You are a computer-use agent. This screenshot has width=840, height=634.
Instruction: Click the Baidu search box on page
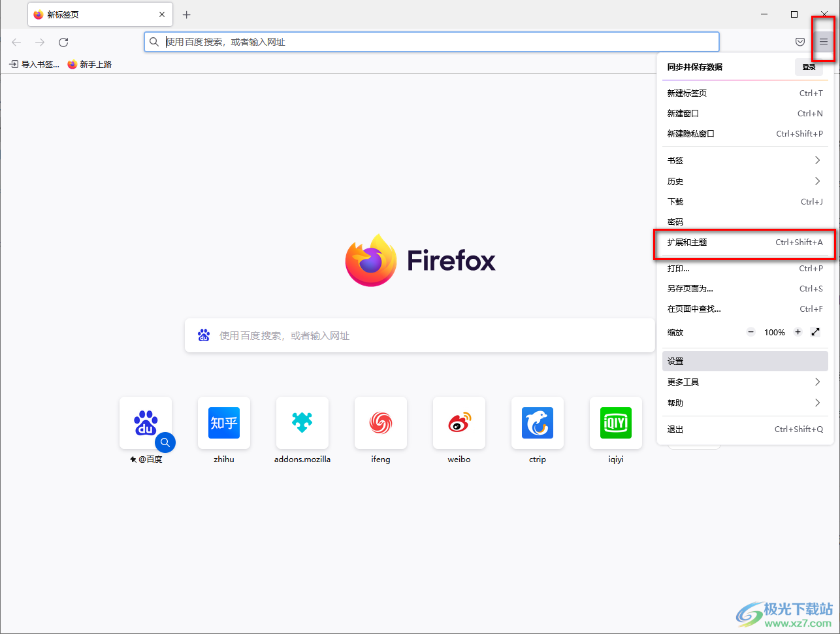click(420, 335)
